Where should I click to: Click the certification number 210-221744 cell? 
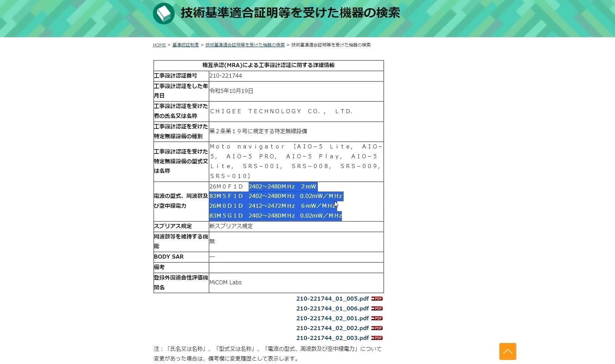(296, 76)
